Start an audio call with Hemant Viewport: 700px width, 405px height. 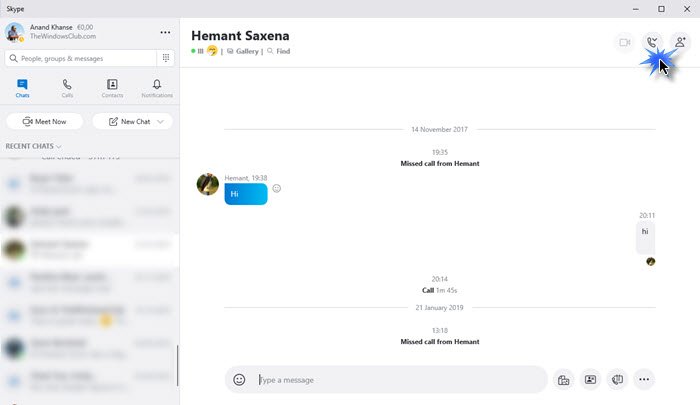pyautogui.click(x=652, y=42)
